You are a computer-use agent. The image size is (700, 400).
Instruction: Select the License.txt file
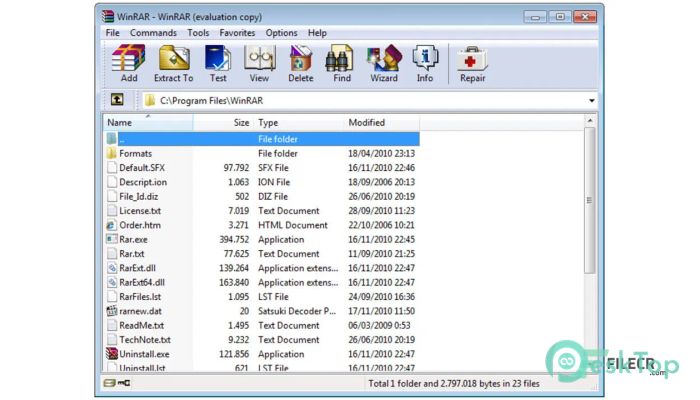140,211
